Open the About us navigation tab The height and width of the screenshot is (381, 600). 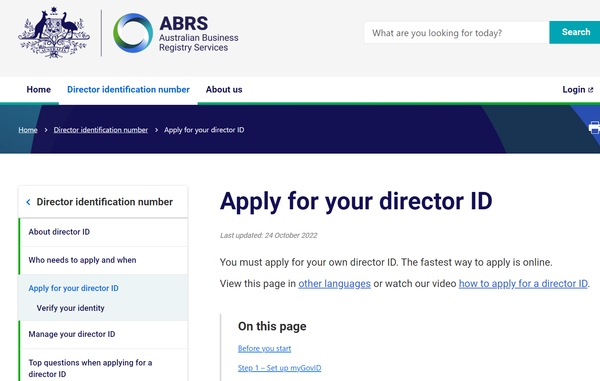(x=224, y=90)
